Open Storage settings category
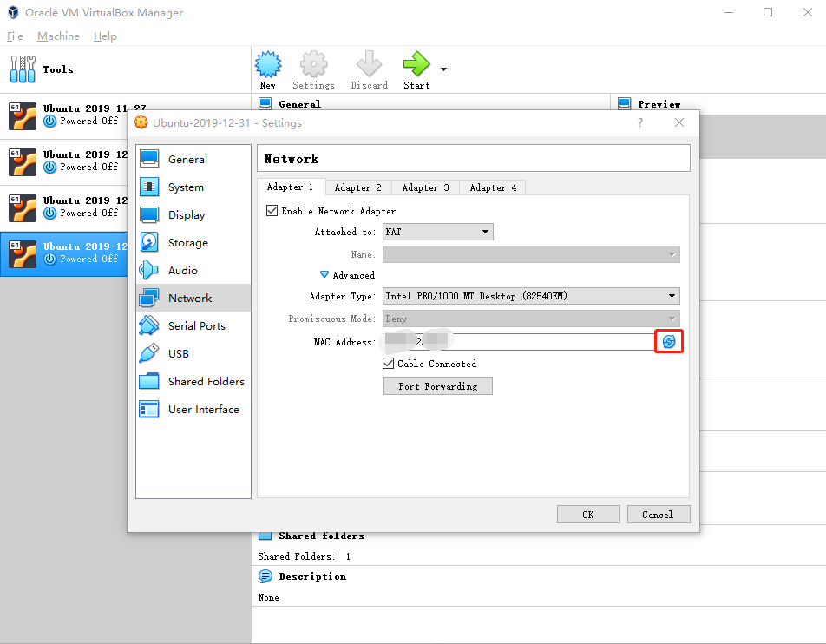The image size is (826, 644). pos(193,242)
